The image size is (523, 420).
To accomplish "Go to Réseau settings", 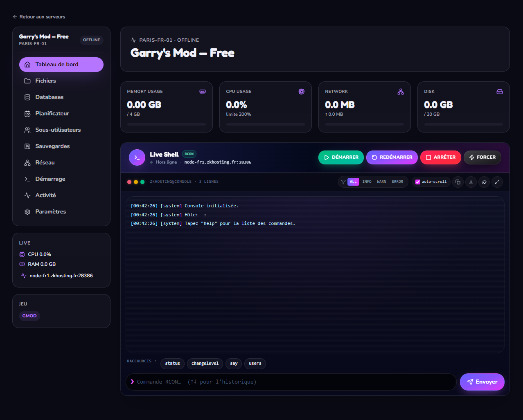I will coord(61,163).
